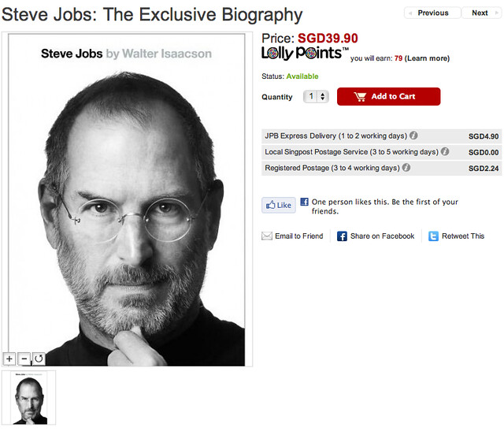The height and width of the screenshot is (431, 504).
Task: Like this product on Facebook
Action: [278, 205]
